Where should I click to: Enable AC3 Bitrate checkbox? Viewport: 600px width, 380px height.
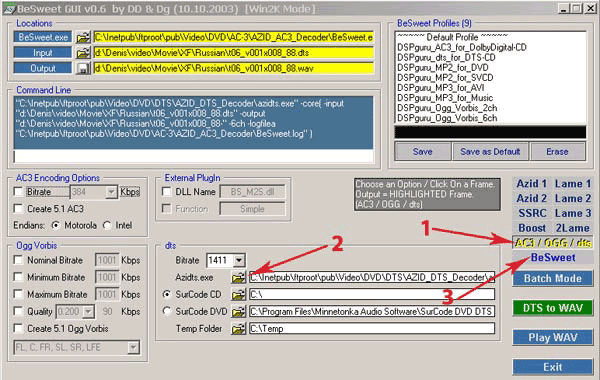[x=18, y=191]
